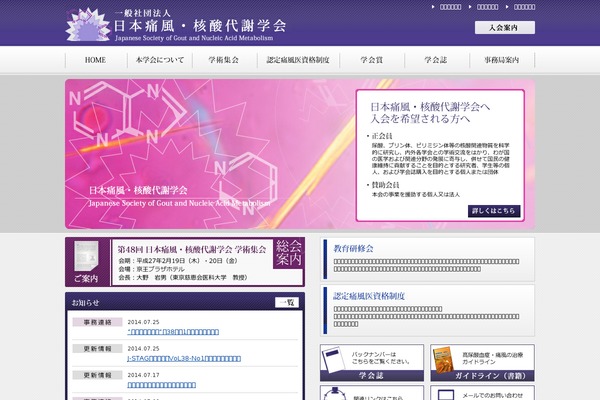This screenshot has width=600, height=400.
Task: Click the 事務連絡 category label
Action: [x=98, y=322]
